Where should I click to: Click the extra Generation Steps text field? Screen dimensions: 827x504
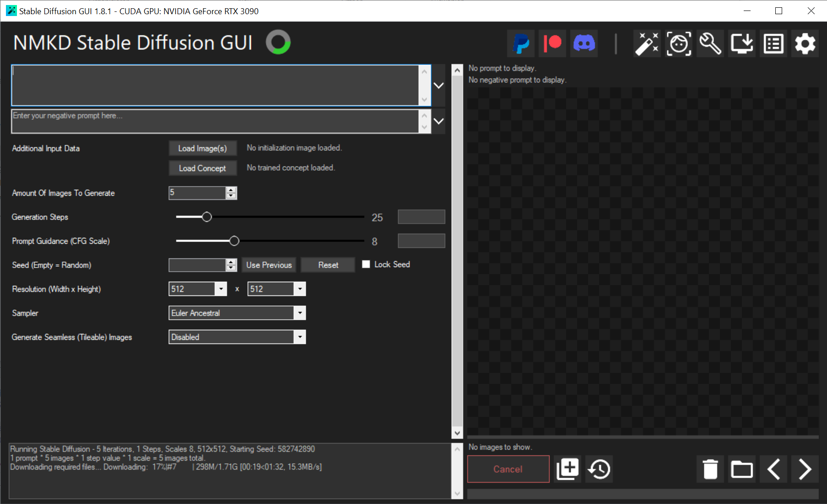(422, 217)
